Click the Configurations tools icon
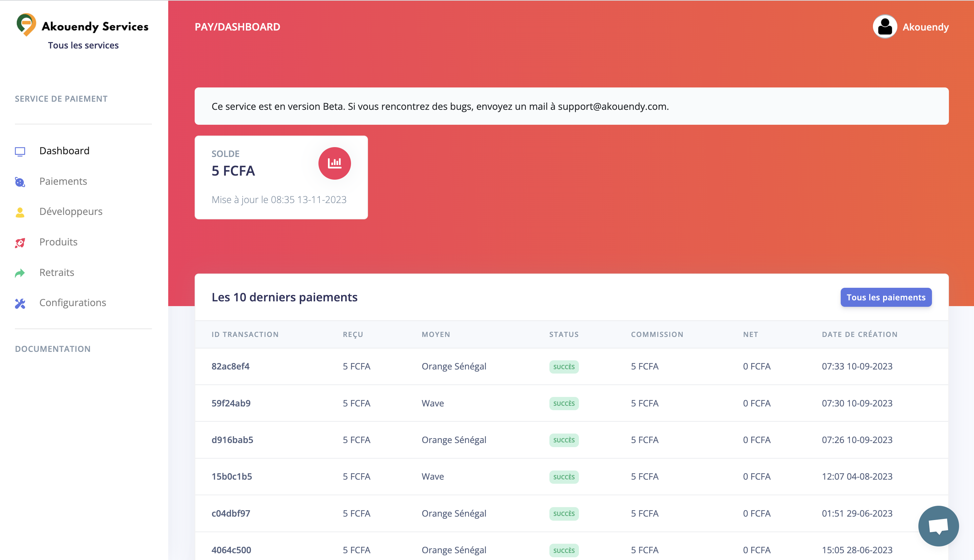 [x=20, y=303]
